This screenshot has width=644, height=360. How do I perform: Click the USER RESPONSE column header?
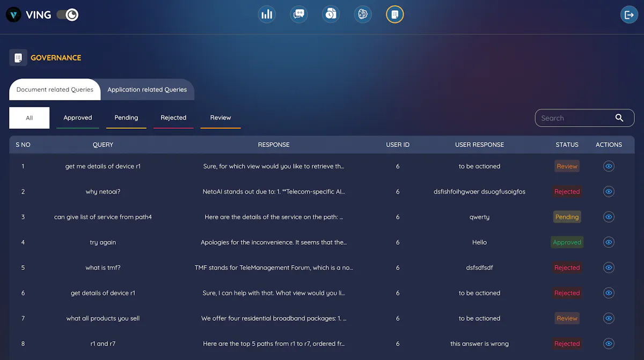coord(479,145)
